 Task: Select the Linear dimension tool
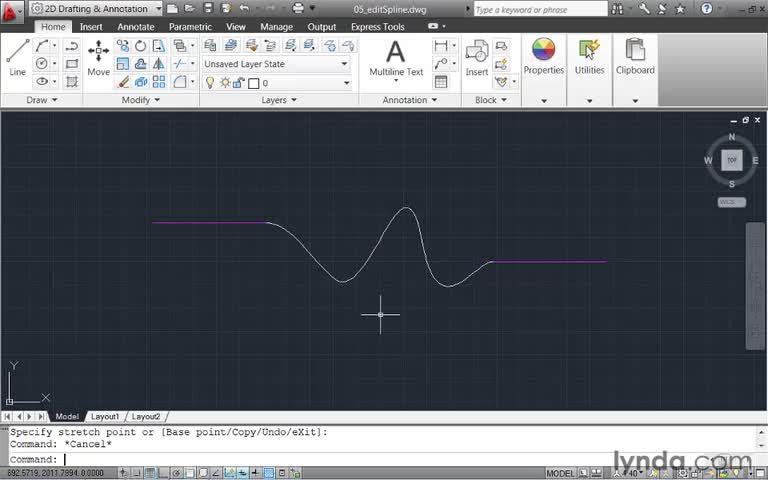coord(441,46)
